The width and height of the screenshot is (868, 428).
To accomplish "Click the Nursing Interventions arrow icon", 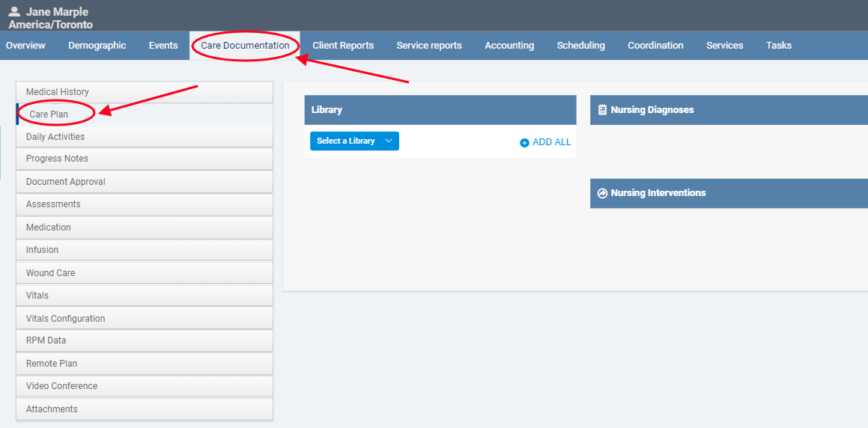I will 602,193.
